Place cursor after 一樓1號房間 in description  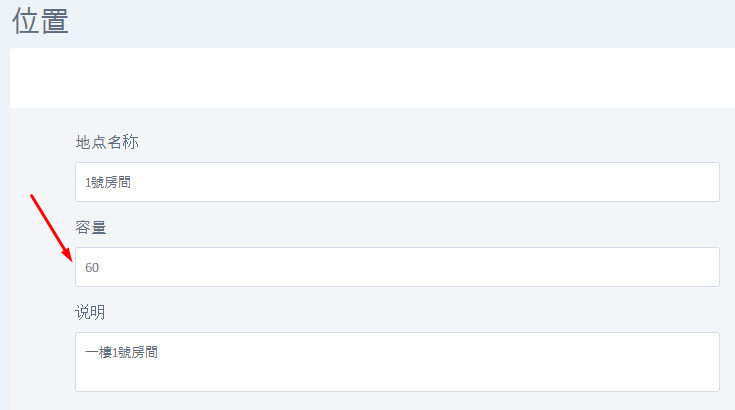pos(160,352)
